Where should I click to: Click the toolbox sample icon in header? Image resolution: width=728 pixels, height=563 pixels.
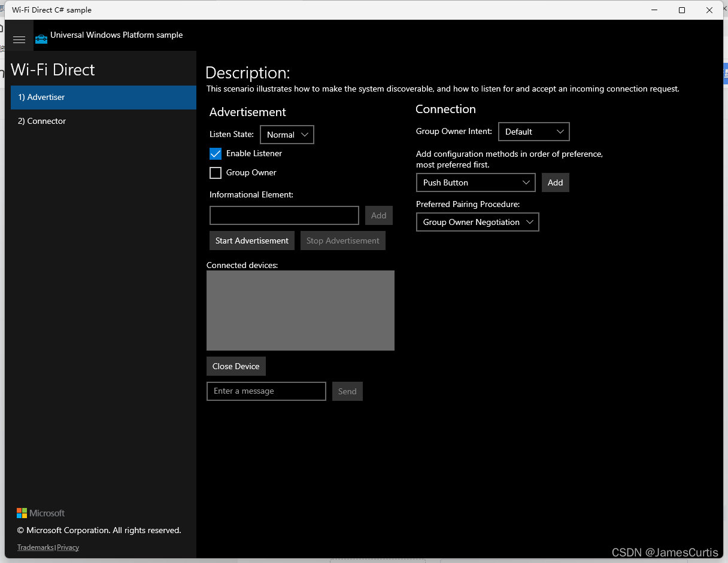coord(41,39)
